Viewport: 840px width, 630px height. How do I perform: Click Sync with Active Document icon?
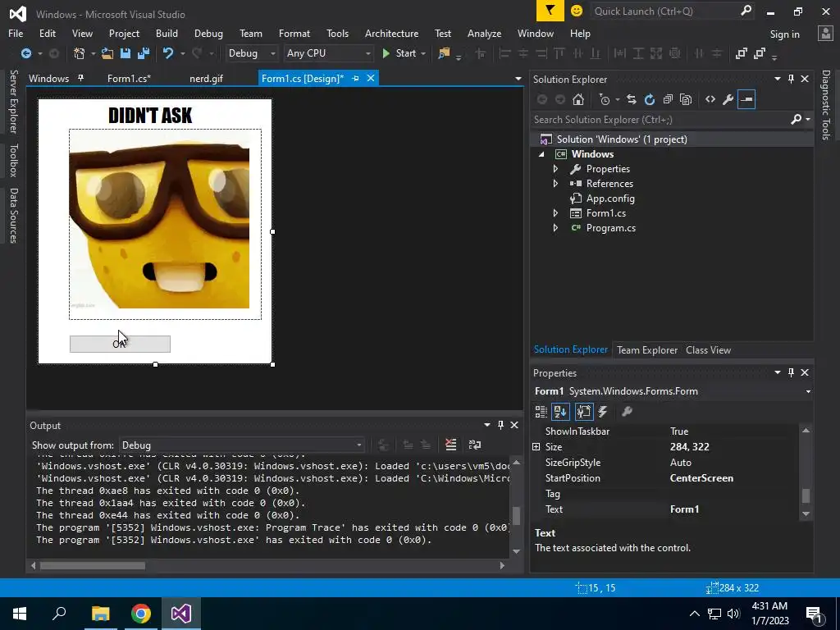coord(632,99)
